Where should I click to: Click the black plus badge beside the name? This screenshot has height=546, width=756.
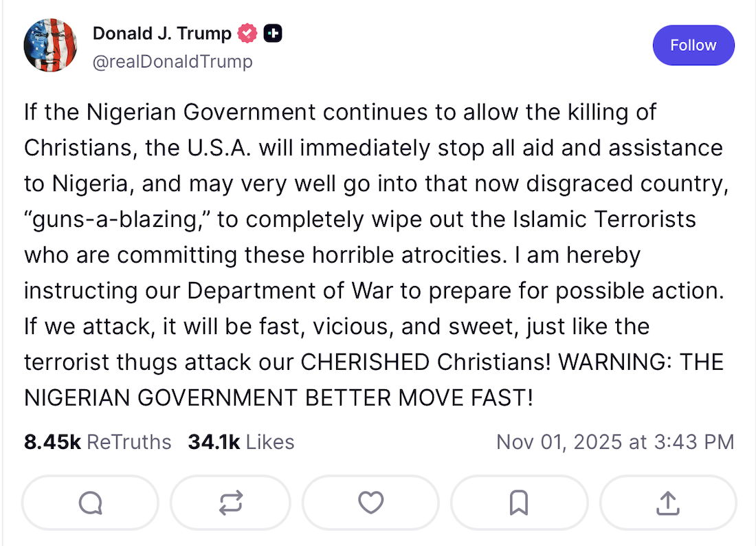point(273,33)
